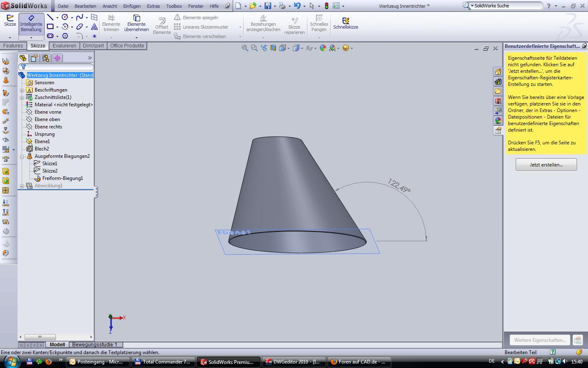588x368 pixels.
Task: Open the Offset Elemente tool
Action: pyautogui.click(x=161, y=25)
